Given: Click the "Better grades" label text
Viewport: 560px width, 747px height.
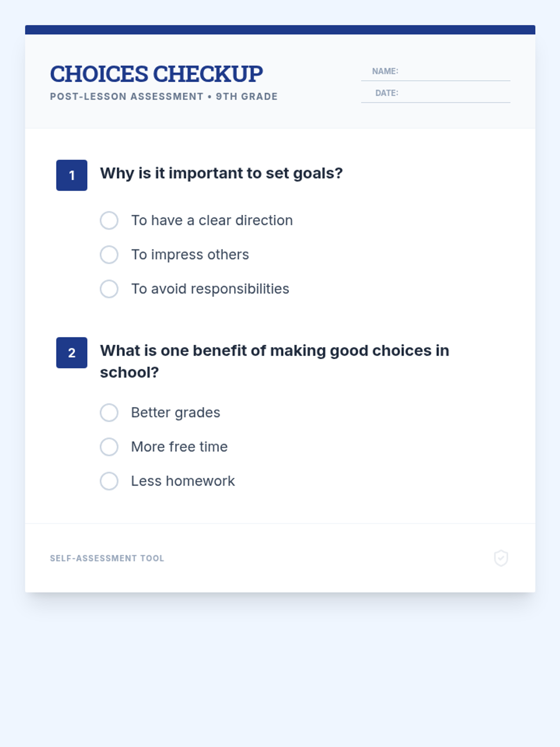Looking at the screenshot, I should 175,413.
